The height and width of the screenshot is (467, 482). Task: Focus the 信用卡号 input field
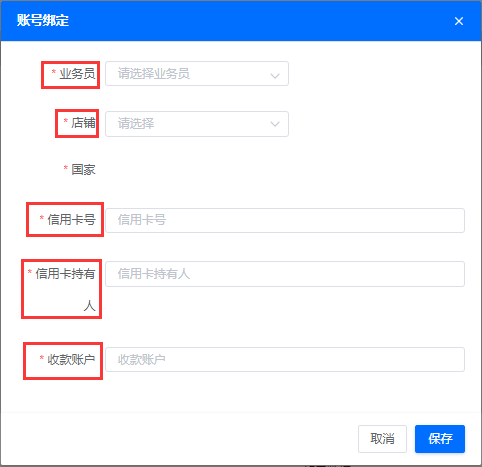point(285,220)
